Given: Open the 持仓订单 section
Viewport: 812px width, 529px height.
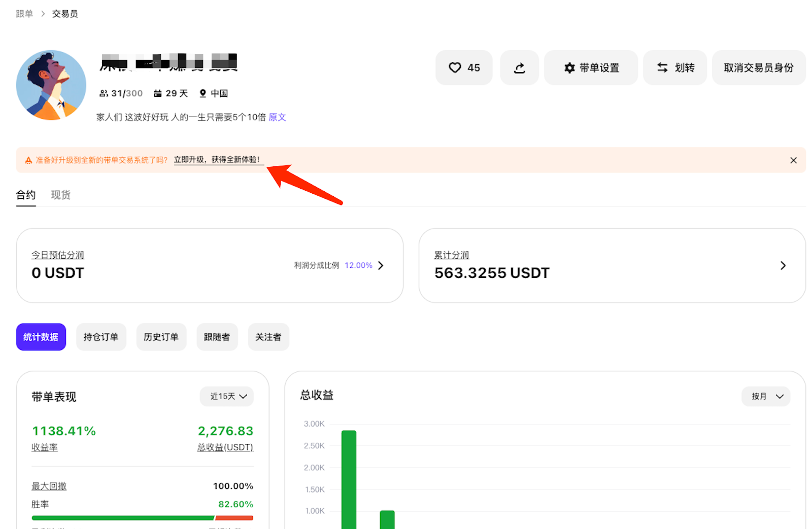Looking at the screenshot, I should [x=101, y=337].
